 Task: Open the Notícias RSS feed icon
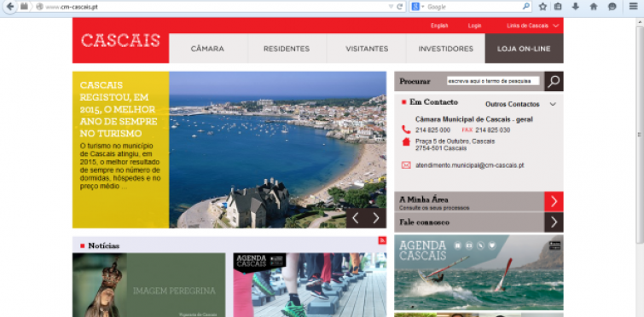coord(382,240)
